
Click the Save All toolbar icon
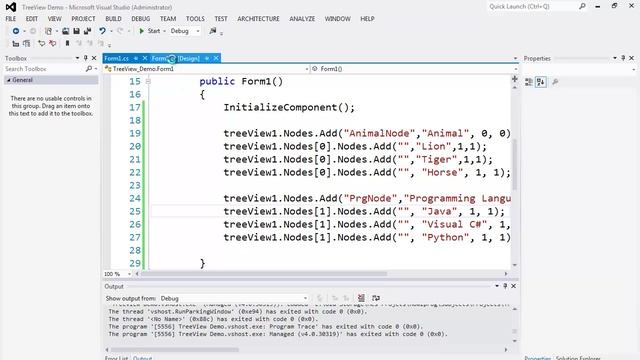coord(87,31)
